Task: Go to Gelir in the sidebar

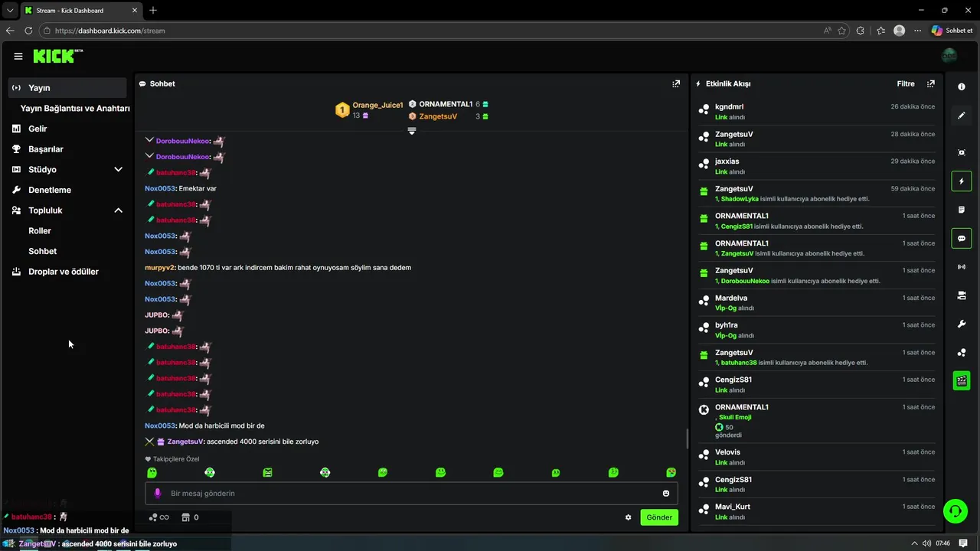Action: click(x=67, y=129)
